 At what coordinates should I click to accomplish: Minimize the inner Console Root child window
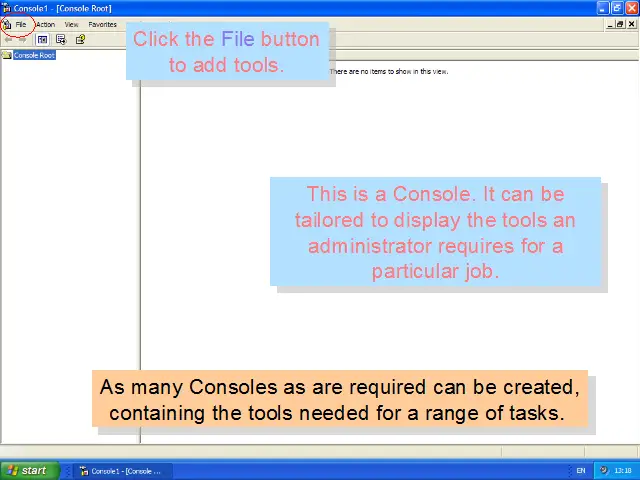610,24
